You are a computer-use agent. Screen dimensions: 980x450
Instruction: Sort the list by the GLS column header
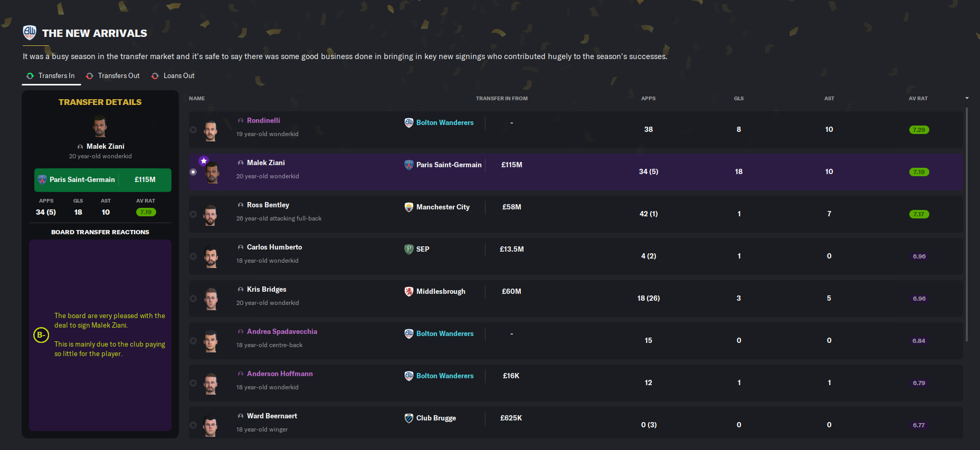click(738, 99)
